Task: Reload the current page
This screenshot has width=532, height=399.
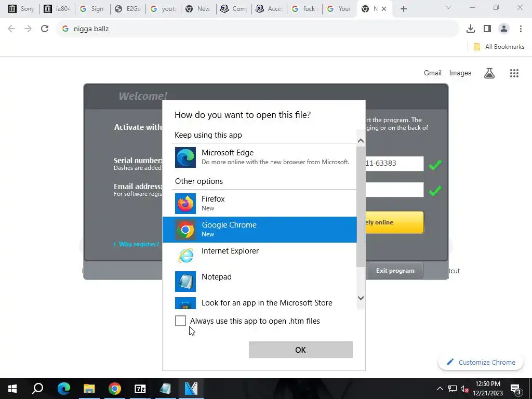Action: click(x=45, y=29)
